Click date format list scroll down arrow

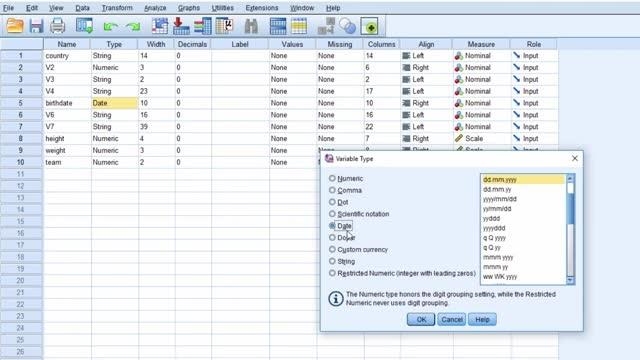(x=570, y=280)
